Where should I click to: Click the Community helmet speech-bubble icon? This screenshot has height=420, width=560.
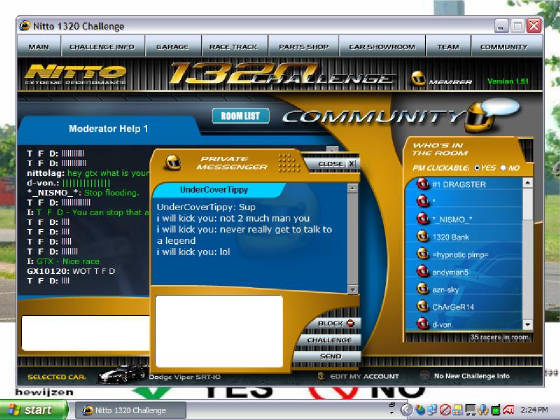(x=492, y=115)
